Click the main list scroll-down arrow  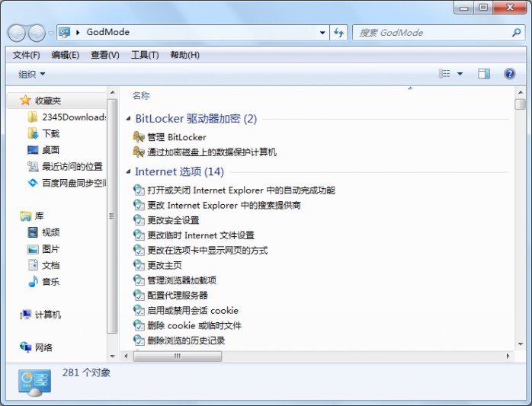click(x=521, y=344)
